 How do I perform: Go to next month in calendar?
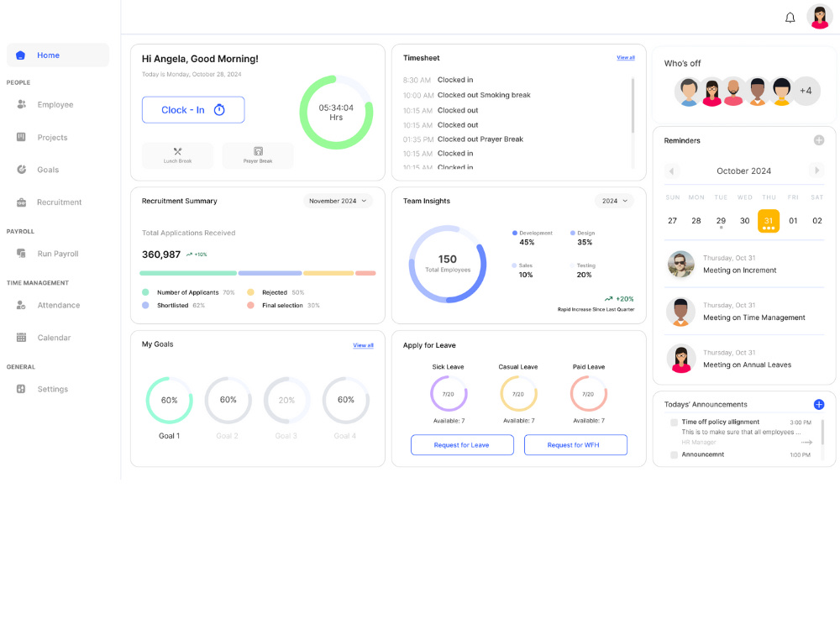(x=816, y=171)
